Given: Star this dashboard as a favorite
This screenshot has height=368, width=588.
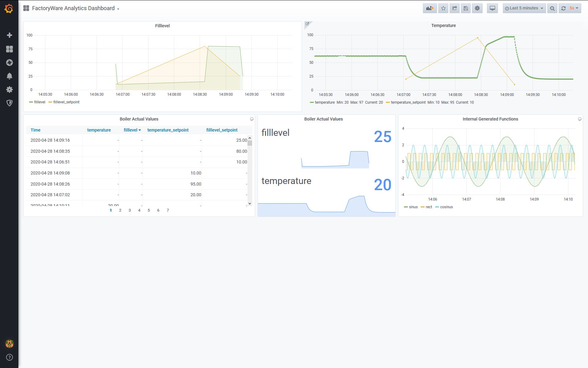Looking at the screenshot, I should tap(443, 8).
